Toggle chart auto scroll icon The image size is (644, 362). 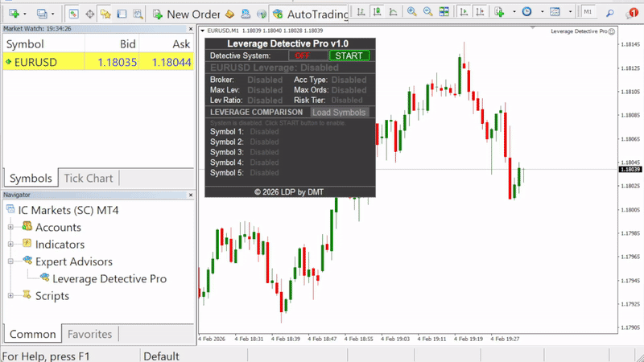coord(464,12)
